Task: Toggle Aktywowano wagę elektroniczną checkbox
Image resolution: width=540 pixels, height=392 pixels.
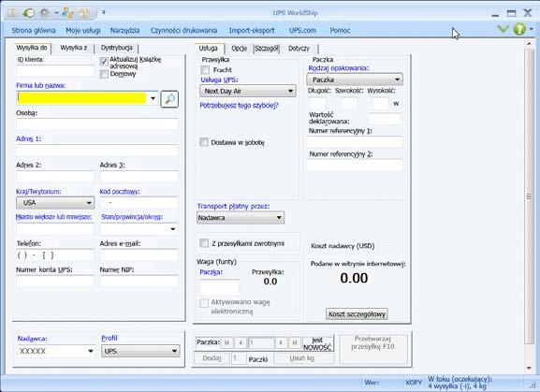Action: (x=204, y=303)
